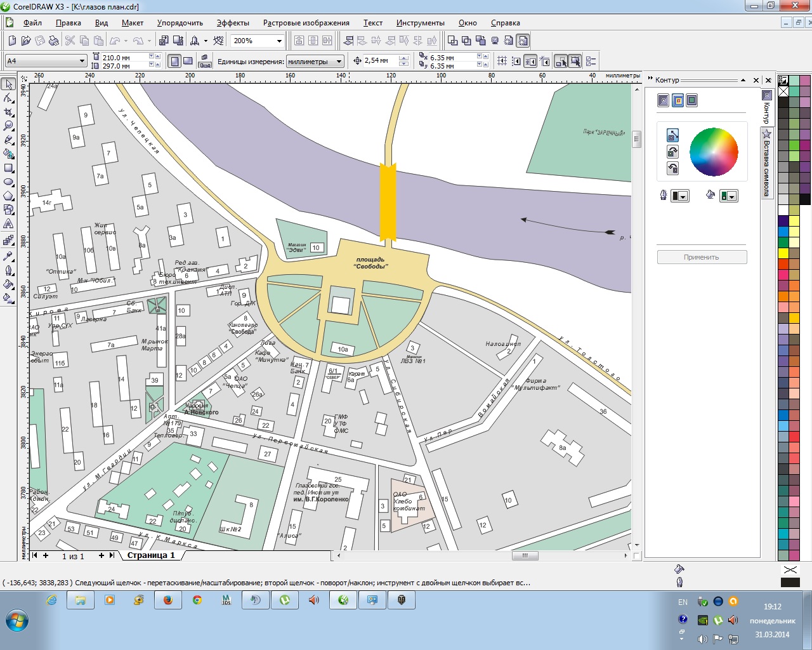Click the Print icon in the toolbar

54,41
